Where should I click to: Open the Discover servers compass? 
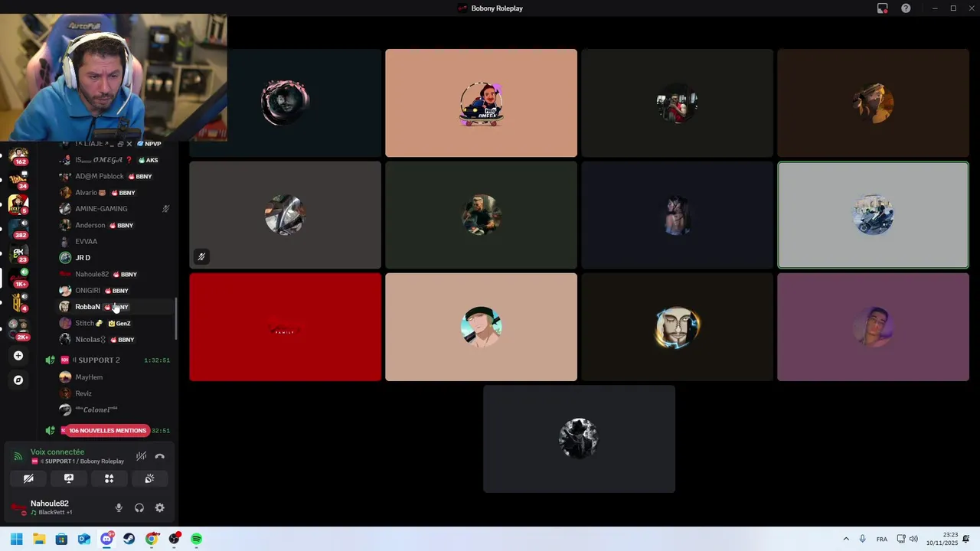tap(18, 380)
